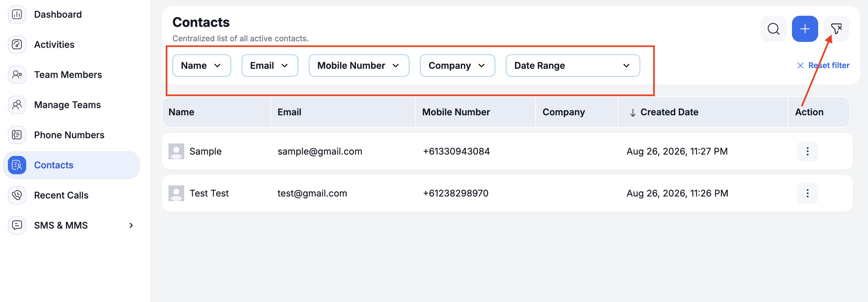Expand the SMS & MMS submenu chevron
868x302 pixels.
pyautogui.click(x=131, y=225)
